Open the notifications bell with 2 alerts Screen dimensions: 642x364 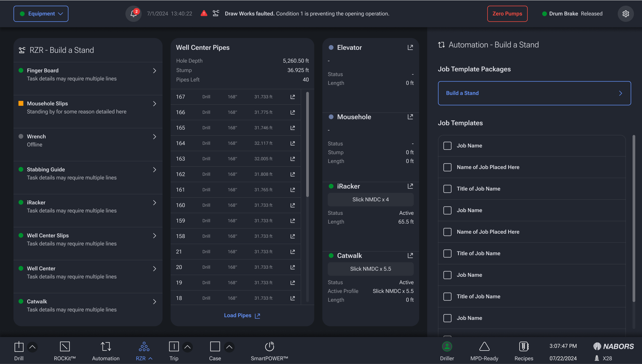click(134, 14)
